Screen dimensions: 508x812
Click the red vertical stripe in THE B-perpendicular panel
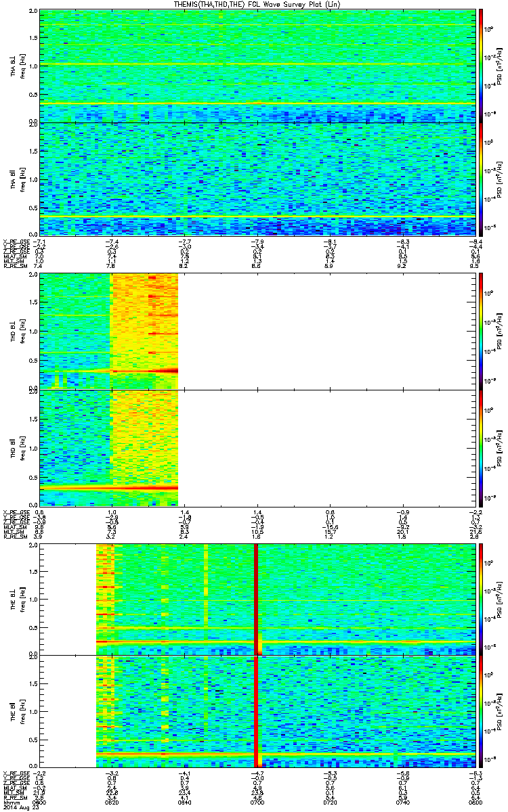256,599
